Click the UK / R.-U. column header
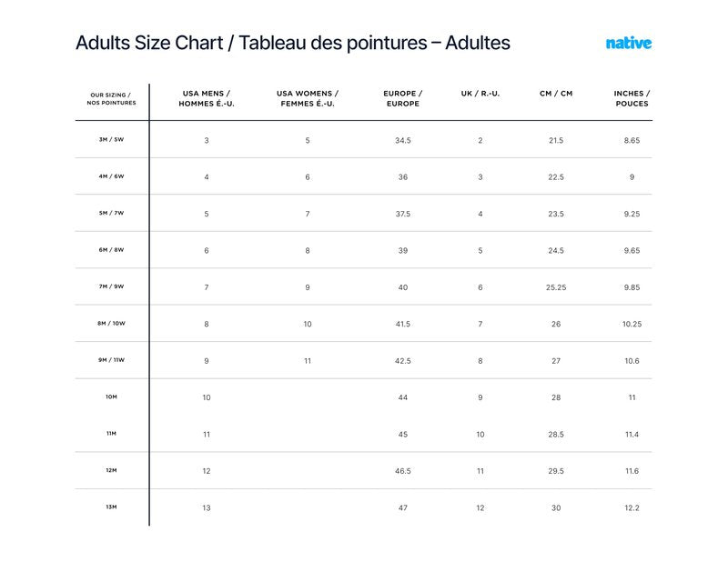Image resolution: width=728 pixels, height=562 pixels. pos(480,94)
